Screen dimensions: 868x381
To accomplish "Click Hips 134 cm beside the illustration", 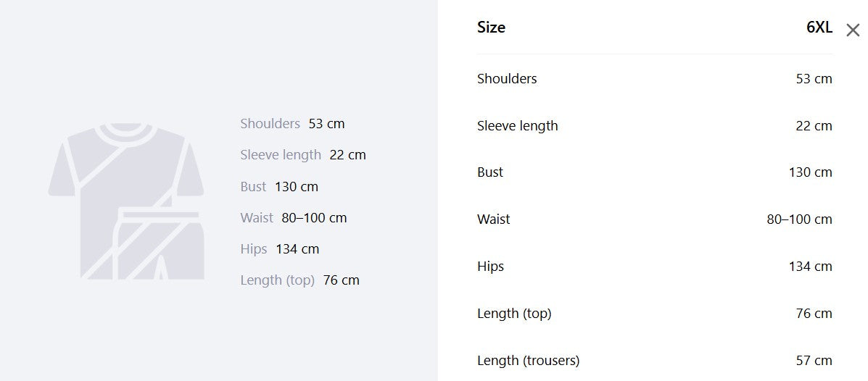I will (280, 249).
